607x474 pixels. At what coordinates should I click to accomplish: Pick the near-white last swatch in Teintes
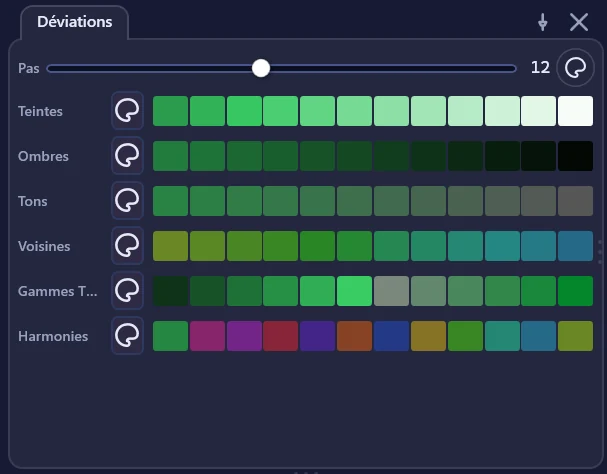575,111
